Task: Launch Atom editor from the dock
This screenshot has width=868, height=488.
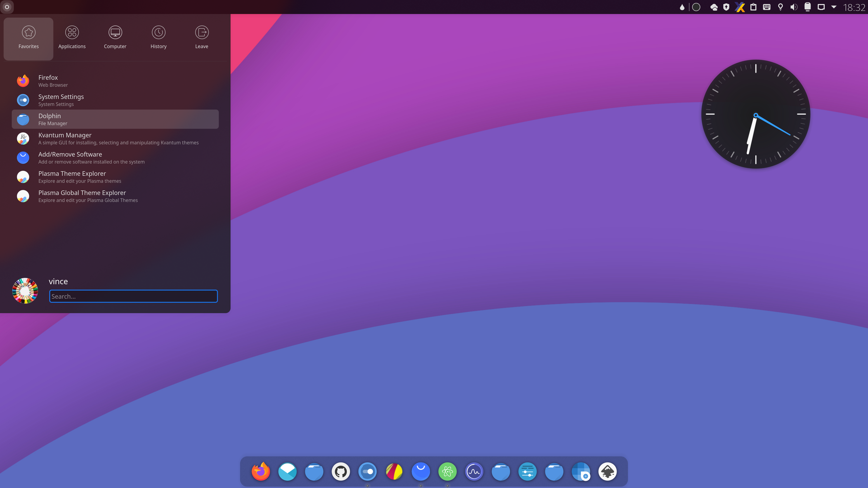Action: (448, 472)
